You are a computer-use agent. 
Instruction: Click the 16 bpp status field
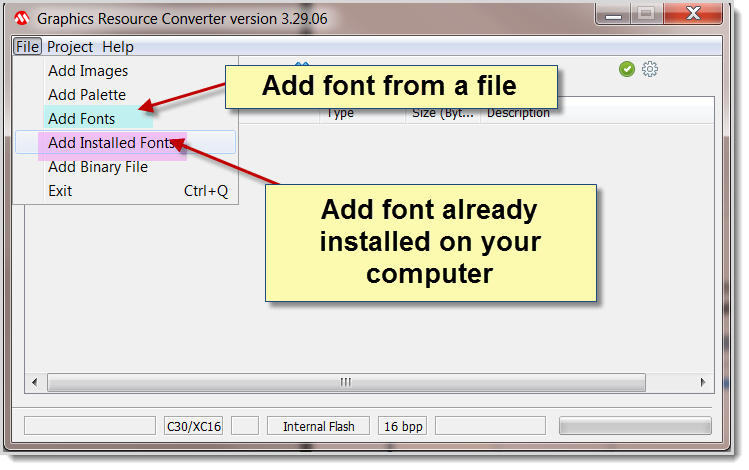point(403,426)
